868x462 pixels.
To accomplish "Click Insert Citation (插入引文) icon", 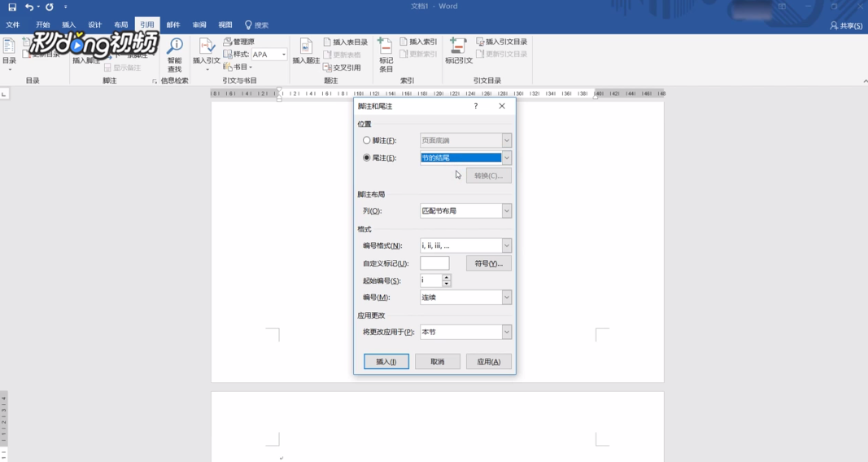I will (207, 54).
